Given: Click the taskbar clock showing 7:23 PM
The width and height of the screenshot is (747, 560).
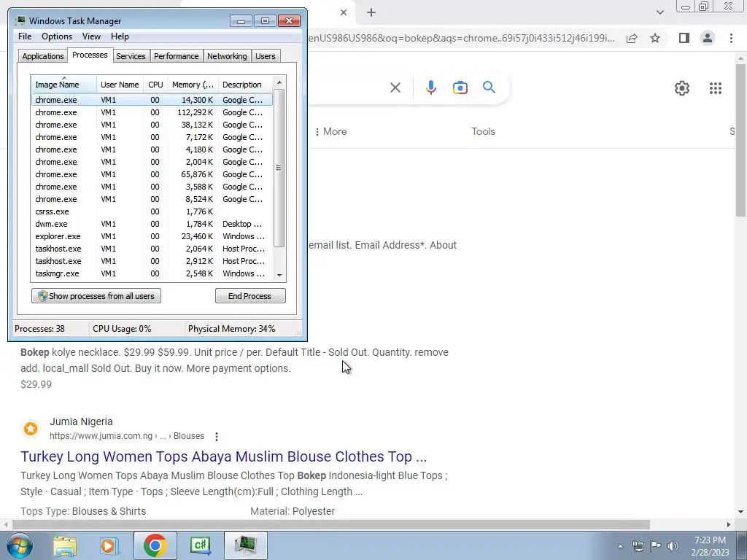Looking at the screenshot, I should point(710,546).
